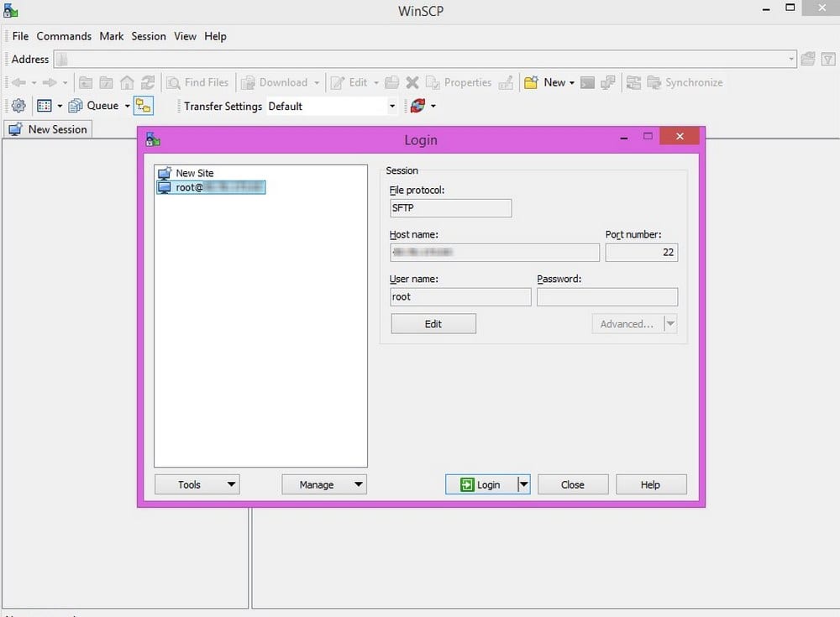Click the red refresh session icon
Viewport: 840px width, 617px height.
click(417, 106)
